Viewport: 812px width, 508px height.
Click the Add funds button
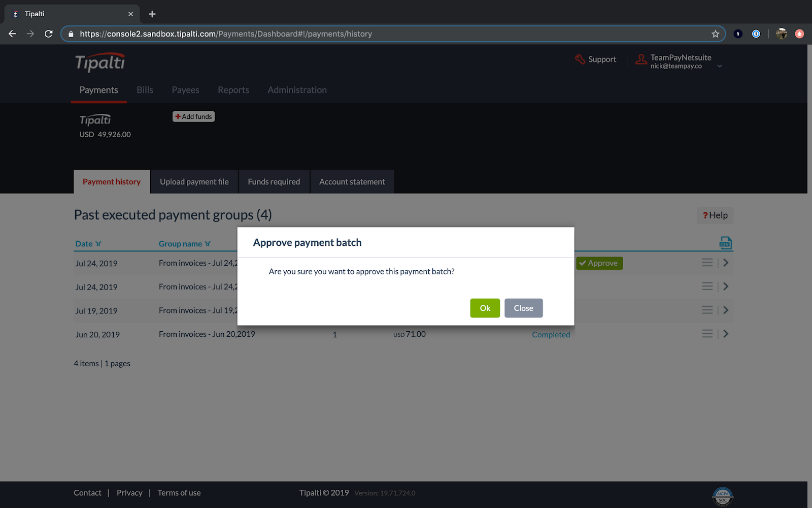click(193, 117)
